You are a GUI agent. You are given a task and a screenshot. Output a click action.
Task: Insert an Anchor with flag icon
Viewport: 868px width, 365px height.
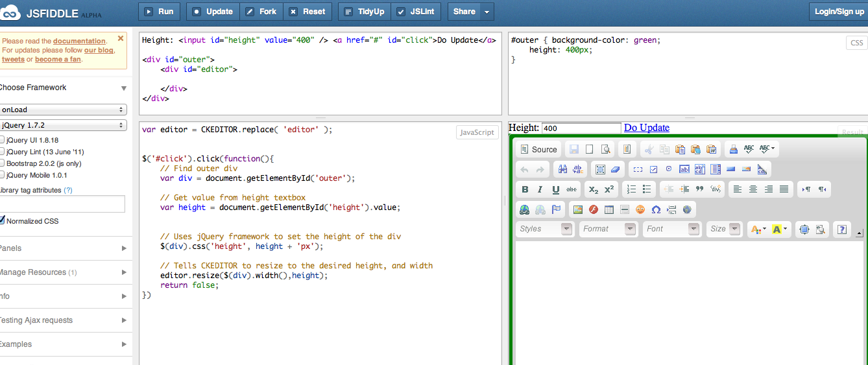(x=556, y=209)
